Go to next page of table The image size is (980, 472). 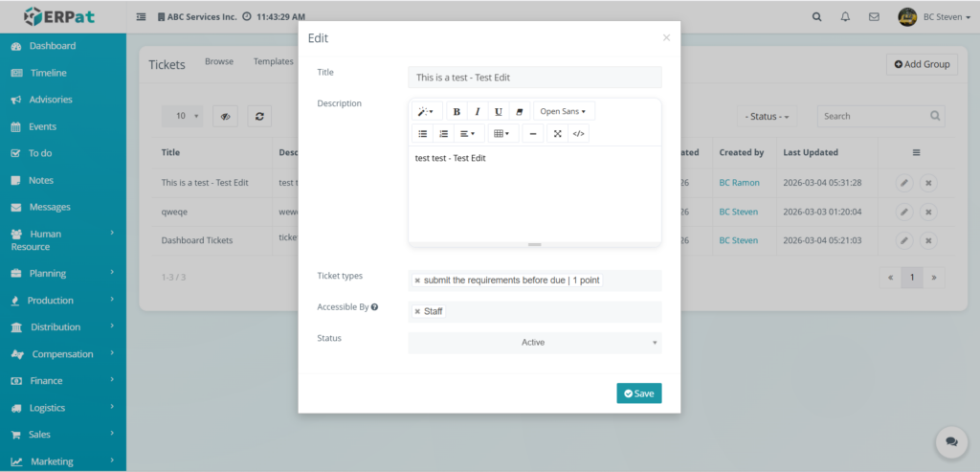coord(934,278)
